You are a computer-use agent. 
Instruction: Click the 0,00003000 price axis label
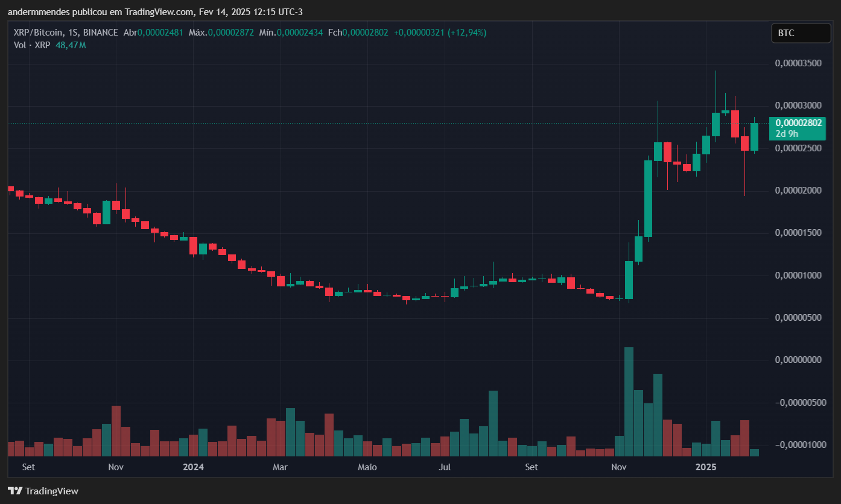[799, 106]
